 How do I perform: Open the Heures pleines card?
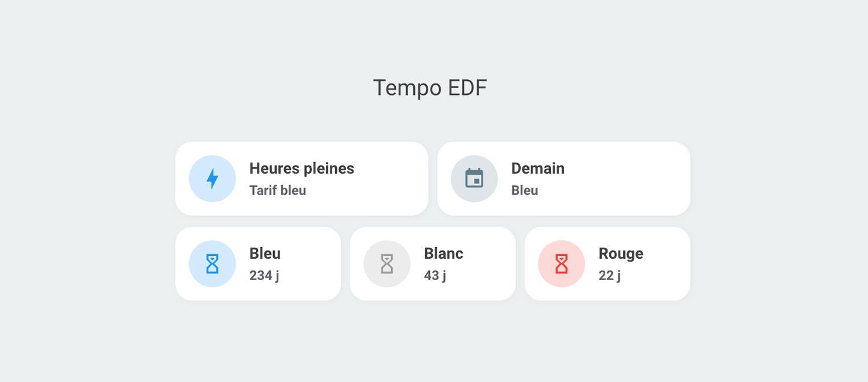coord(301,178)
